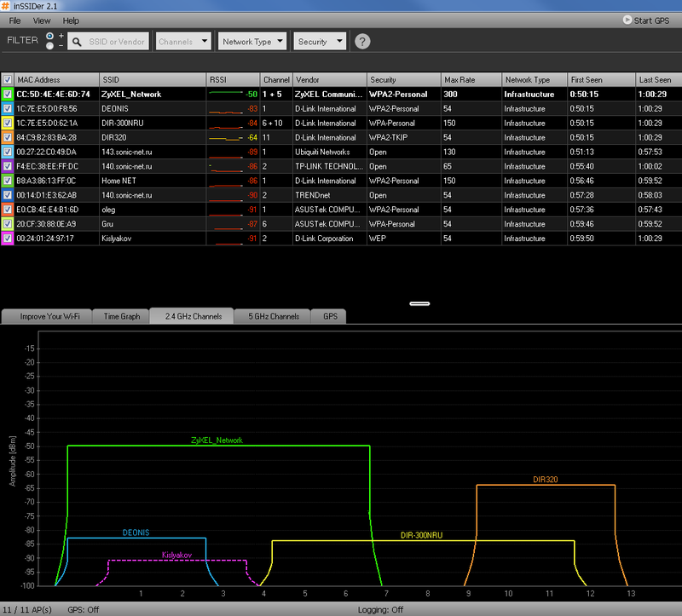Sort table by MAC Address column
This screenshot has height=616, width=682.
(57, 79)
